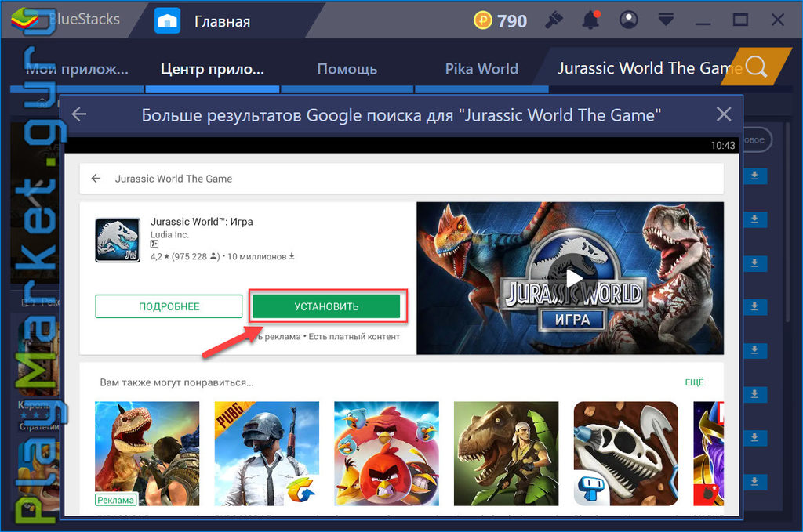Click the 7+ age rating badge
The image size is (803, 532).
154,244
